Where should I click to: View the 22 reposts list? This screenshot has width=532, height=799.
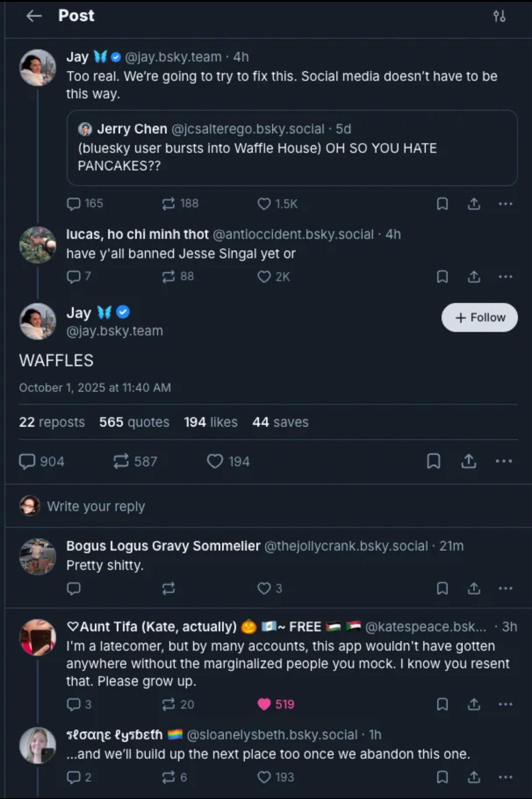point(52,422)
